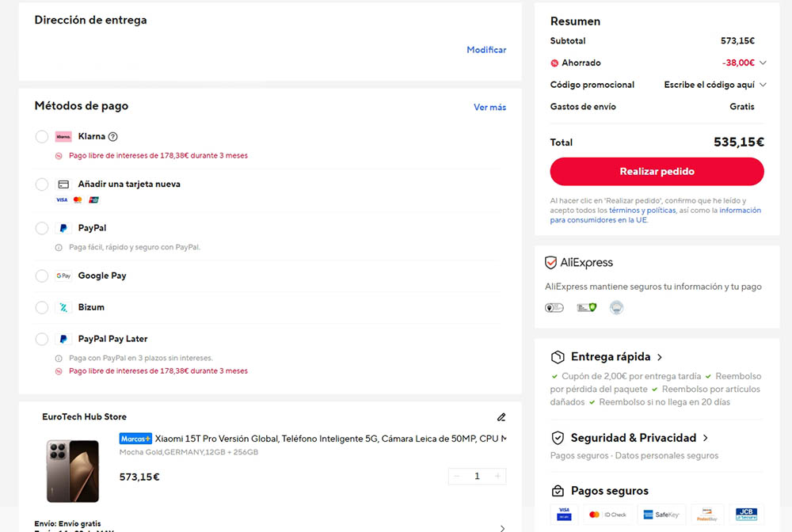The width and height of the screenshot is (792, 532).
Task: Click the Bizum logo icon
Action: pyautogui.click(x=63, y=307)
